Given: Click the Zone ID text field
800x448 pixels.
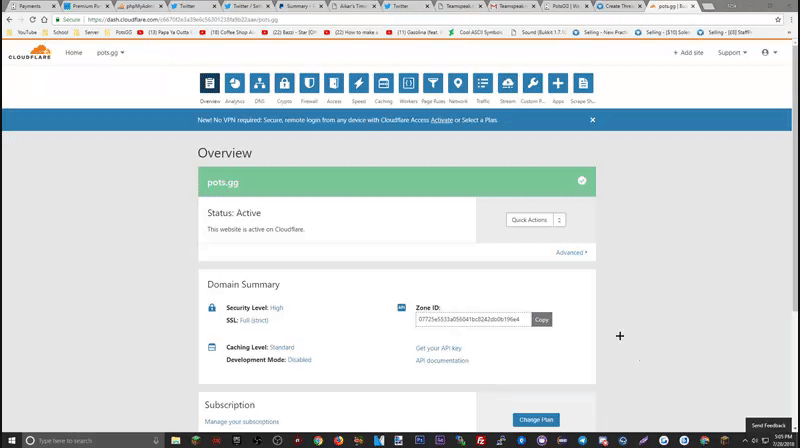Looking at the screenshot, I should point(473,319).
